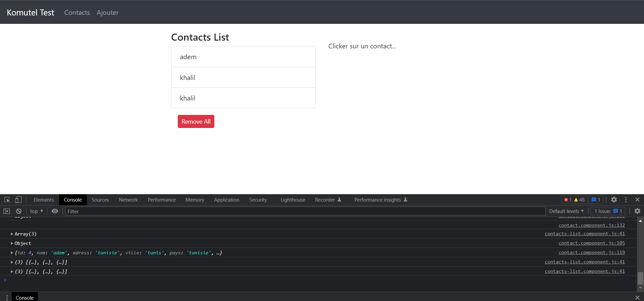
Task: Select the inspect element picker icon
Action: [7, 200]
